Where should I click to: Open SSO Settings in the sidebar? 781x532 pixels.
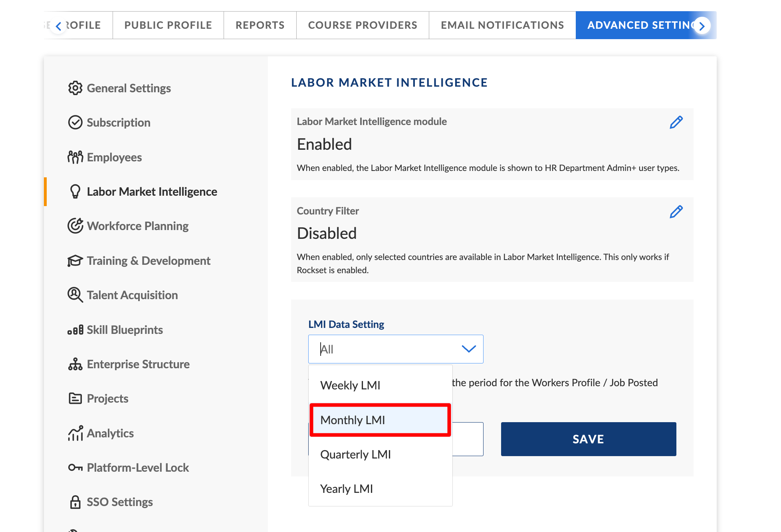click(119, 502)
